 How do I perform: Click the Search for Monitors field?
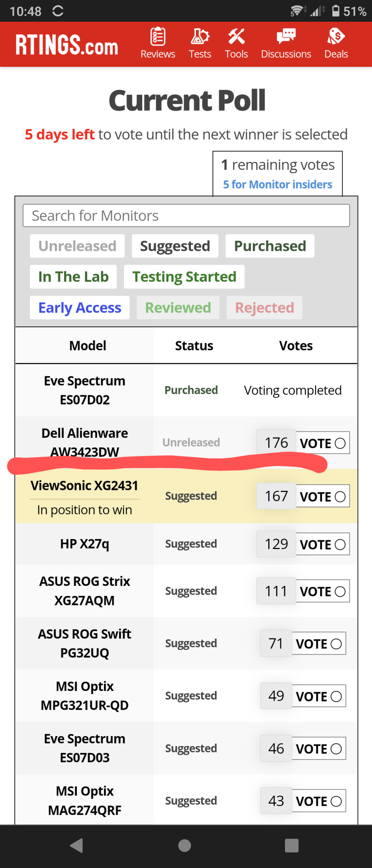click(186, 216)
